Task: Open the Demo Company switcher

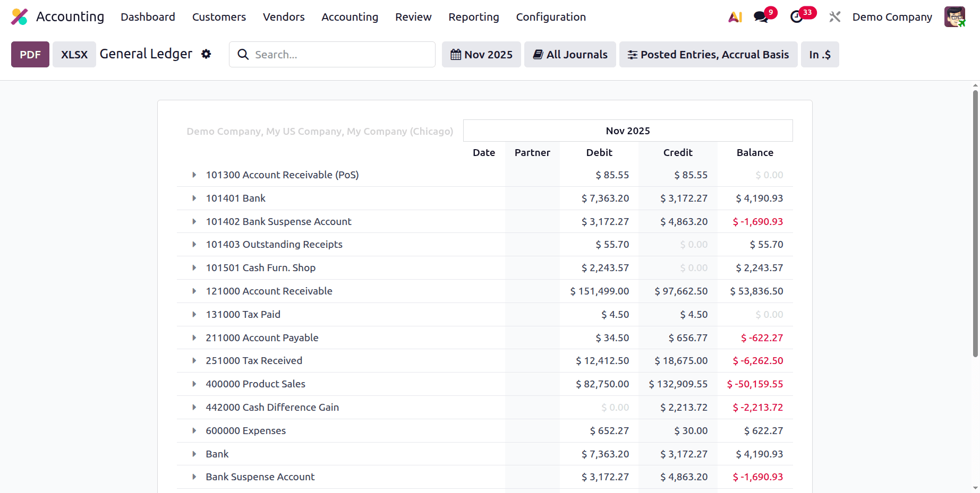Action: point(892,17)
